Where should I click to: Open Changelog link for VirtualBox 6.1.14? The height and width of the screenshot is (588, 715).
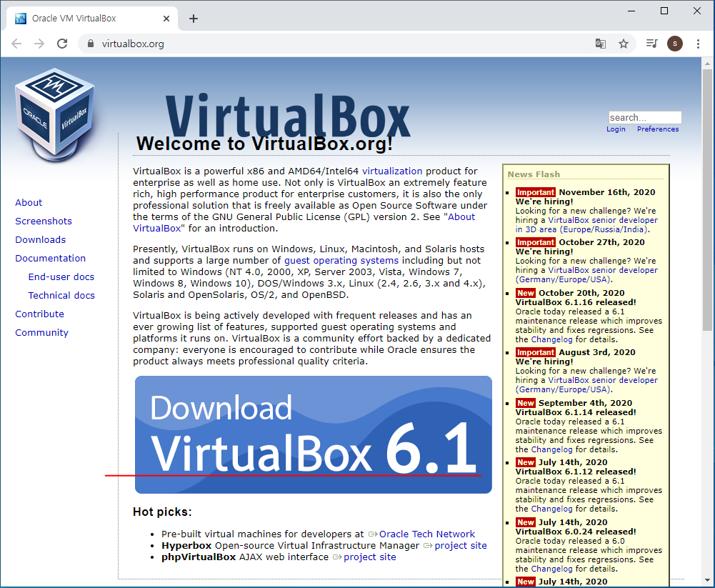[x=551, y=449]
